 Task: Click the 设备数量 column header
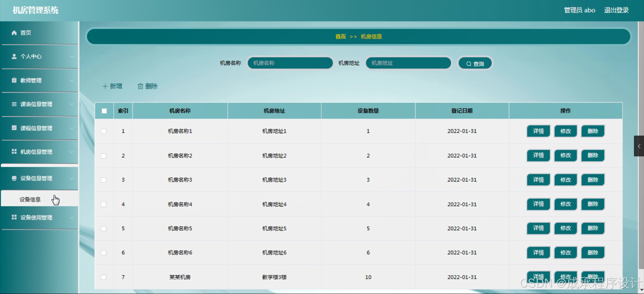(368, 111)
